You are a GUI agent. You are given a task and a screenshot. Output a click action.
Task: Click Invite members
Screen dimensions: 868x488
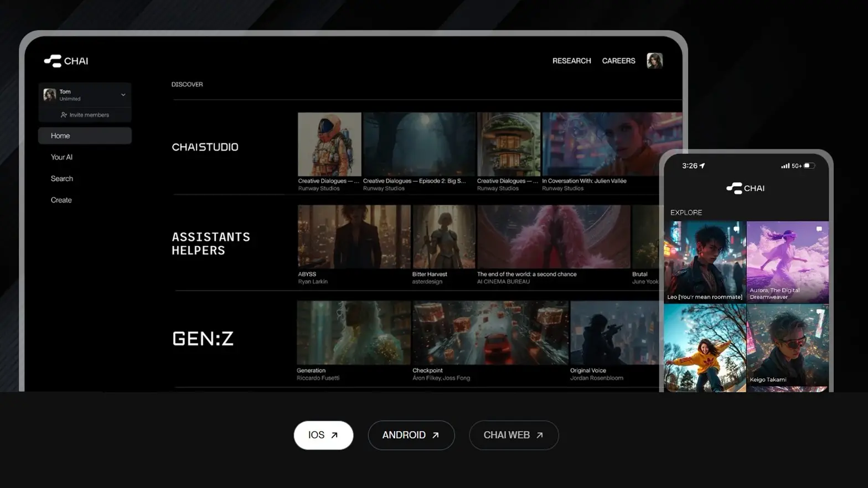[x=85, y=115]
